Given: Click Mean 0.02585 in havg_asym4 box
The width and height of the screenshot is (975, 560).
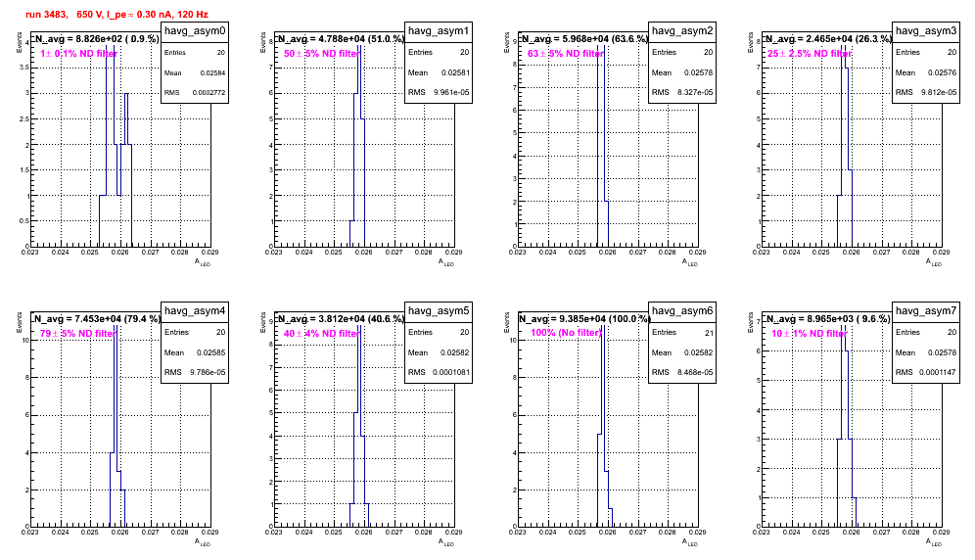Looking at the screenshot, I should [195, 352].
